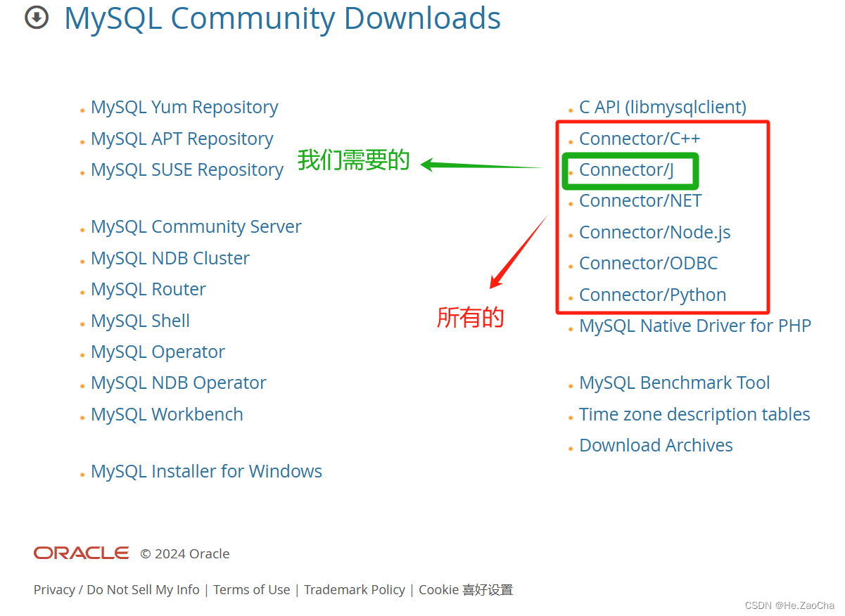Image resolution: width=845 pixels, height=616 pixels.
Task: Open MySQL Native Driver for PHP
Action: tap(695, 326)
